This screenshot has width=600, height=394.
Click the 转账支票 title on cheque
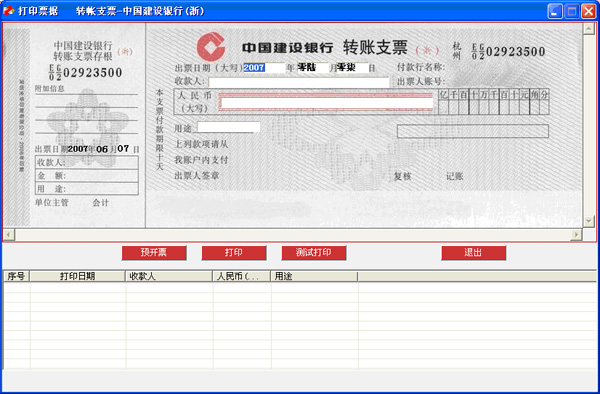click(x=375, y=47)
